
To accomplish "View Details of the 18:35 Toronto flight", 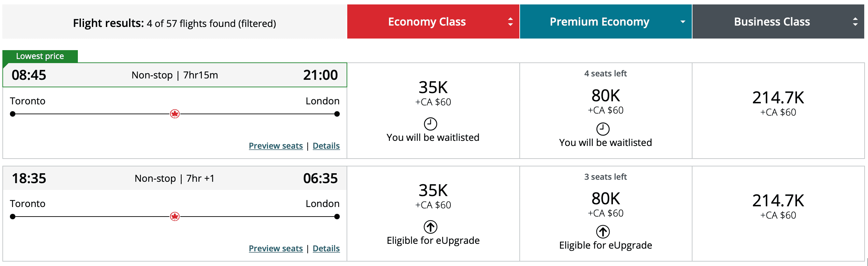I will click(326, 249).
